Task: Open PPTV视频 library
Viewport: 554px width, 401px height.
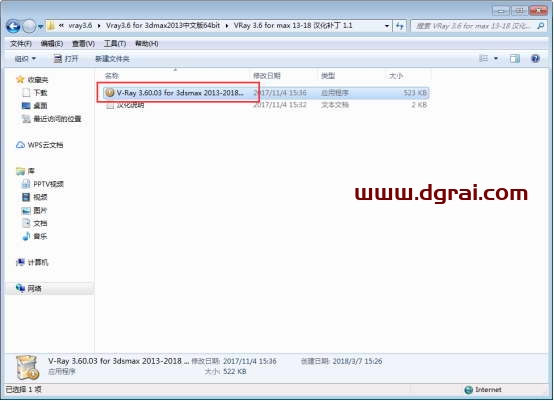Action: pyautogui.click(x=48, y=184)
